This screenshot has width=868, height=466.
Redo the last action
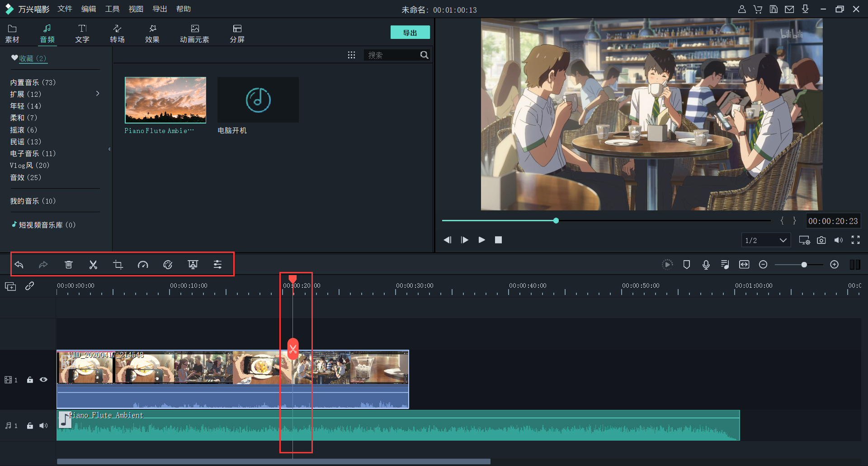(x=43, y=265)
